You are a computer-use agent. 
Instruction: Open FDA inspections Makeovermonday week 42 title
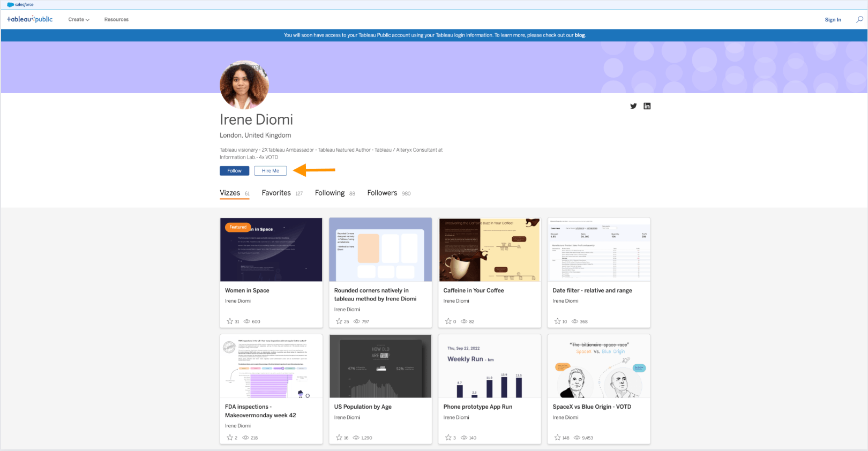tap(260, 411)
